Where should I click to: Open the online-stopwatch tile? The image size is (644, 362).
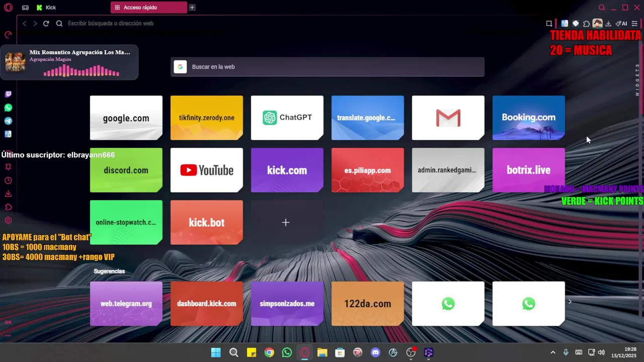(x=126, y=222)
